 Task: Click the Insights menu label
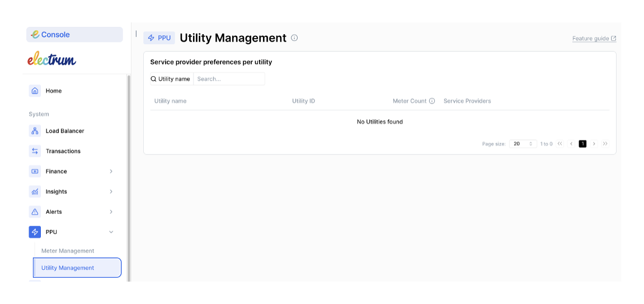[57, 191]
